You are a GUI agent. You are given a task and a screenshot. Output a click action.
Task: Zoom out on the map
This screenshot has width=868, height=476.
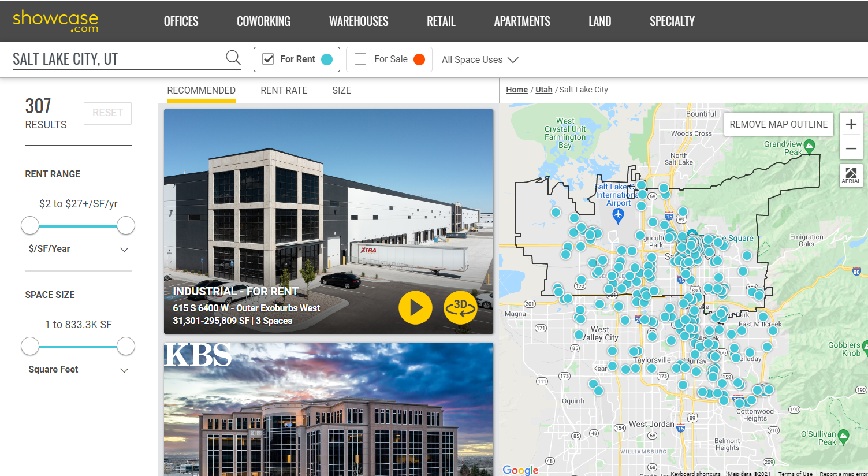pyautogui.click(x=851, y=148)
